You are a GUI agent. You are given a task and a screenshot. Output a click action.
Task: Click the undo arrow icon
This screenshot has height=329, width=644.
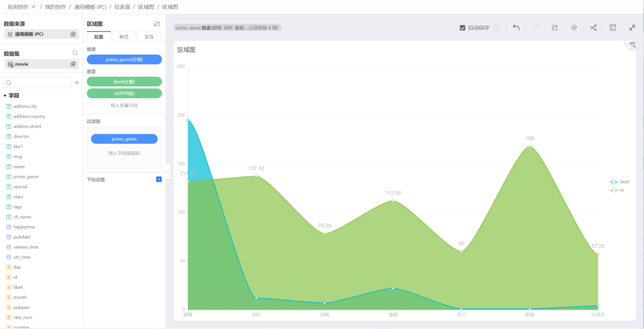click(516, 28)
